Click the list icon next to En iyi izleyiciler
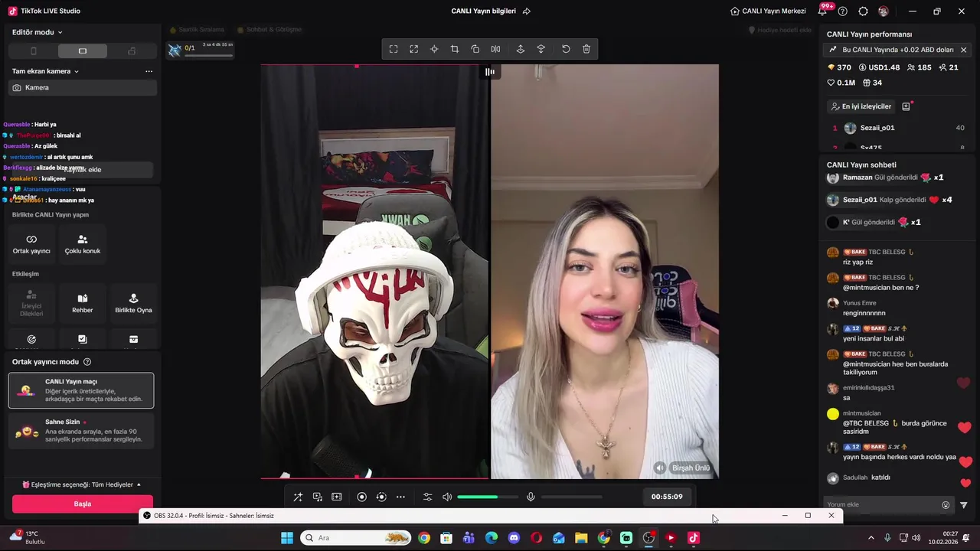This screenshot has width=980, height=551. (x=906, y=106)
